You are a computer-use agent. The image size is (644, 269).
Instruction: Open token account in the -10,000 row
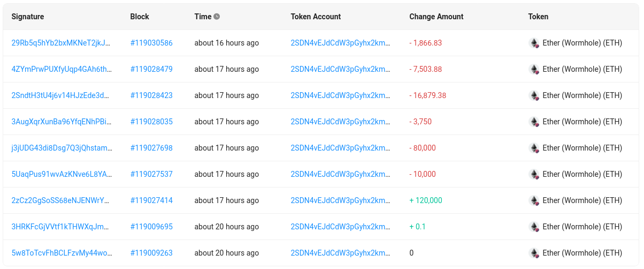coord(340,174)
